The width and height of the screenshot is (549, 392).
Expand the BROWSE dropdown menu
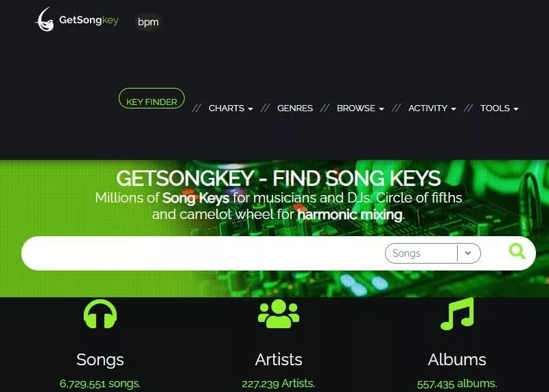coord(360,108)
